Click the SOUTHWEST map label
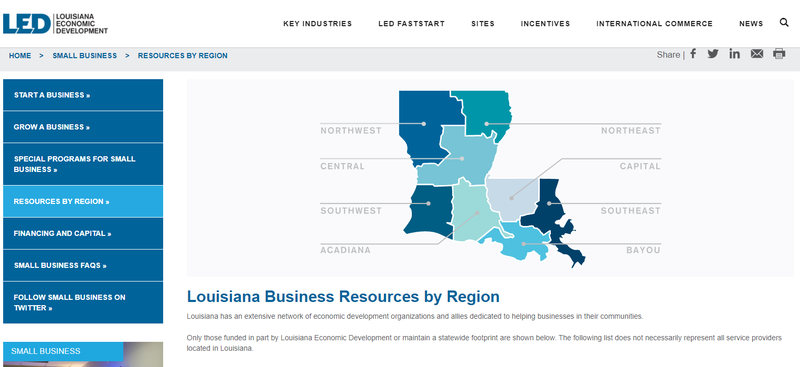800x367 pixels. pyautogui.click(x=351, y=211)
